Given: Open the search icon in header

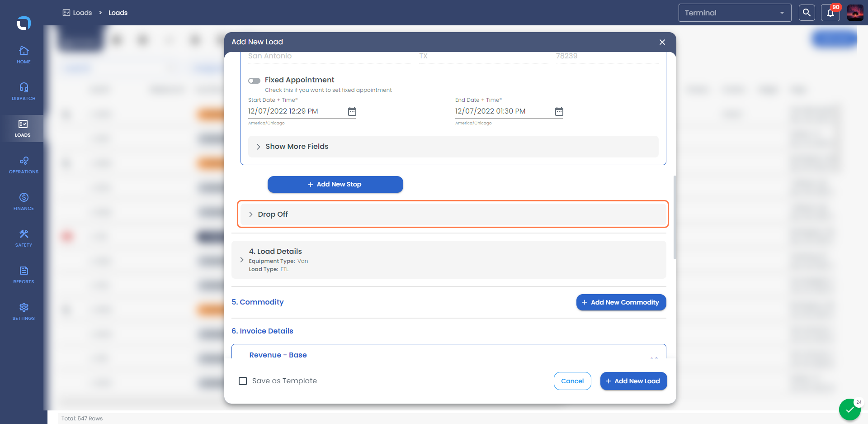Looking at the screenshot, I should pyautogui.click(x=807, y=13).
